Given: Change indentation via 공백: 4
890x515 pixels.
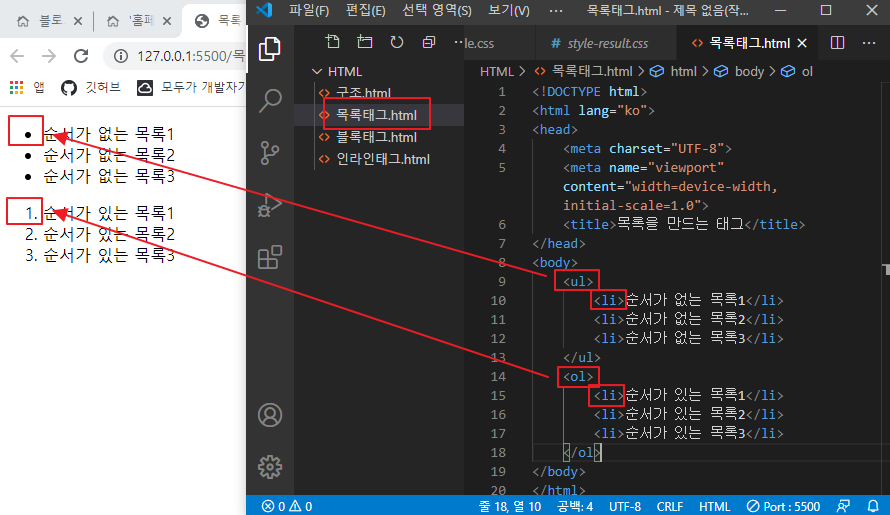Looking at the screenshot, I should [575, 506].
